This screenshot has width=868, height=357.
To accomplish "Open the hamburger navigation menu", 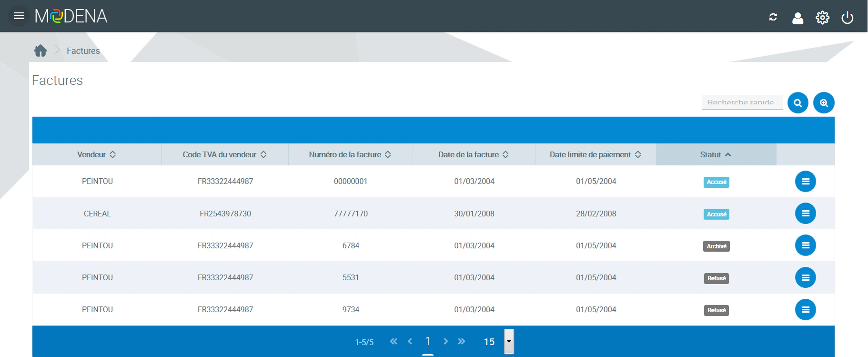I will click(x=19, y=16).
